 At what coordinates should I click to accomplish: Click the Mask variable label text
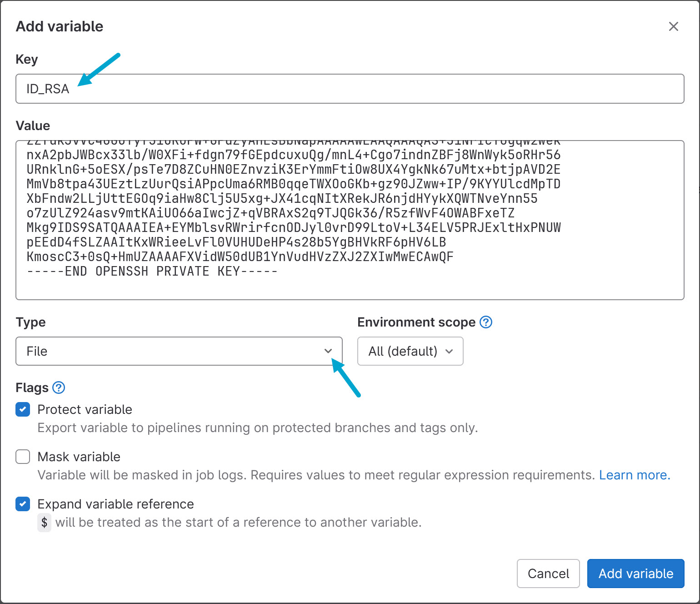(x=79, y=457)
